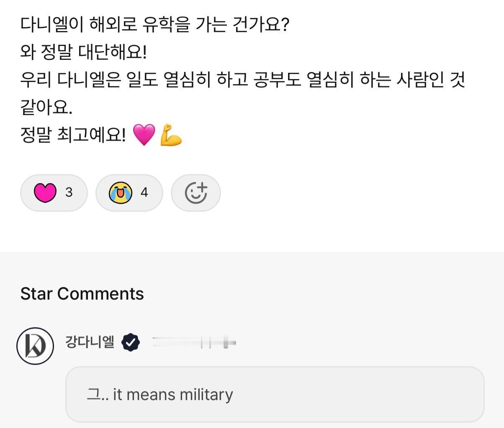Click the first line about 유학
504x428 pixels.
(x=155, y=25)
